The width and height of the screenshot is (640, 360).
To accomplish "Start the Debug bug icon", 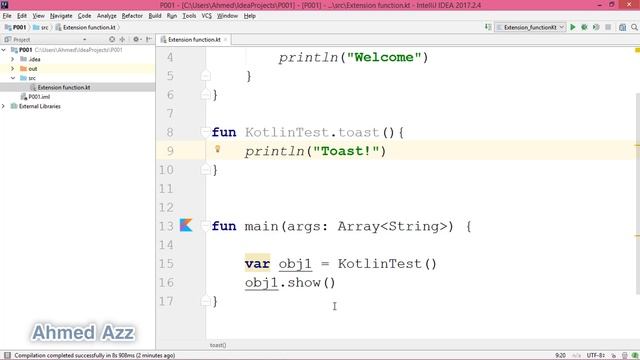I will (x=584, y=27).
